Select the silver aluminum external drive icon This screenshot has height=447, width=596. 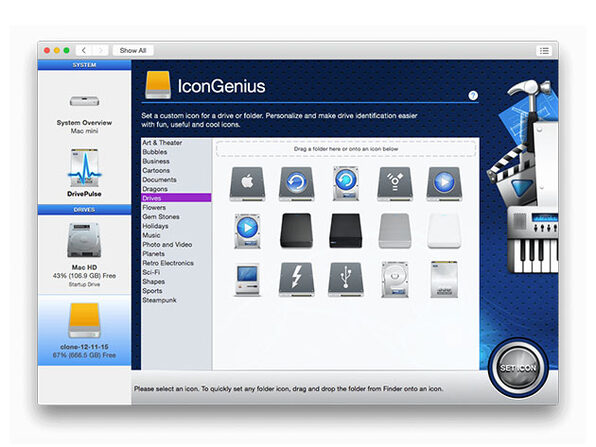(395, 231)
